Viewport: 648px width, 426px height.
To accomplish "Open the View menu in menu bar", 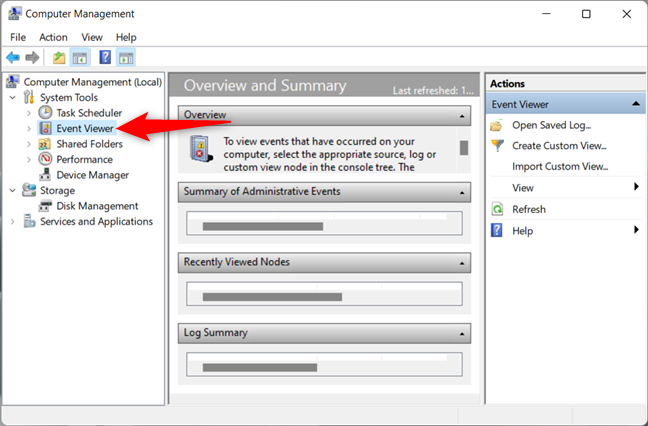I will (92, 37).
